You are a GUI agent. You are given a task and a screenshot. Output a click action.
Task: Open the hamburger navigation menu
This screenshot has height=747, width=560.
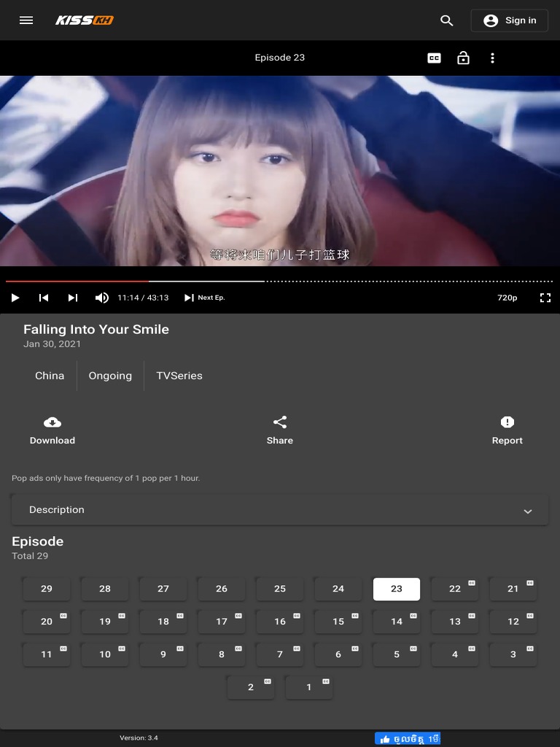tap(26, 20)
